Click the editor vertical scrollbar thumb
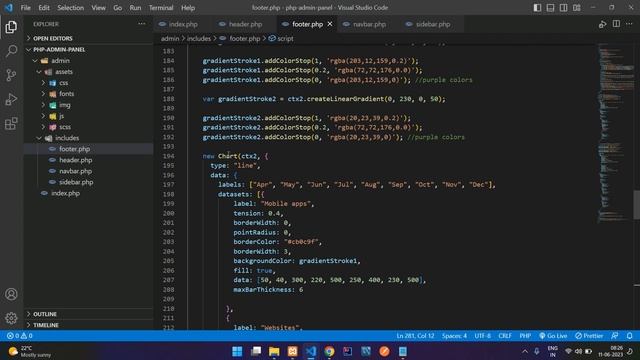The width and height of the screenshot is (640, 360). point(637,205)
